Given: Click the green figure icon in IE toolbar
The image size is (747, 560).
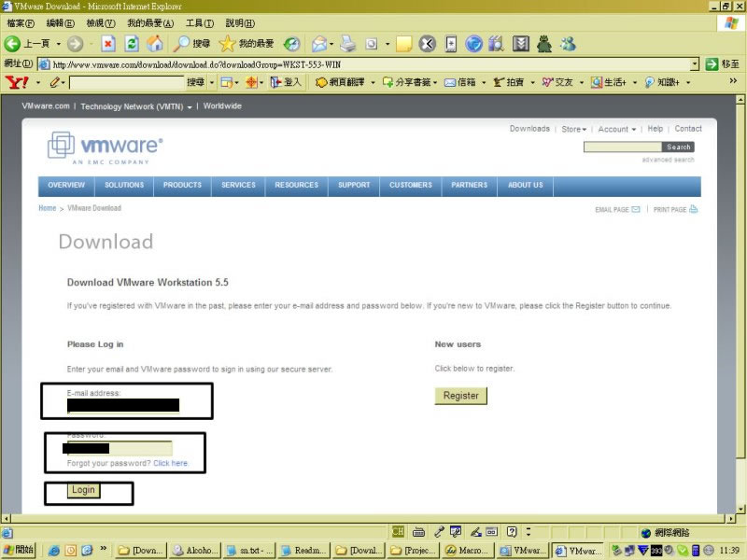Looking at the screenshot, I should tap(544, 44).
